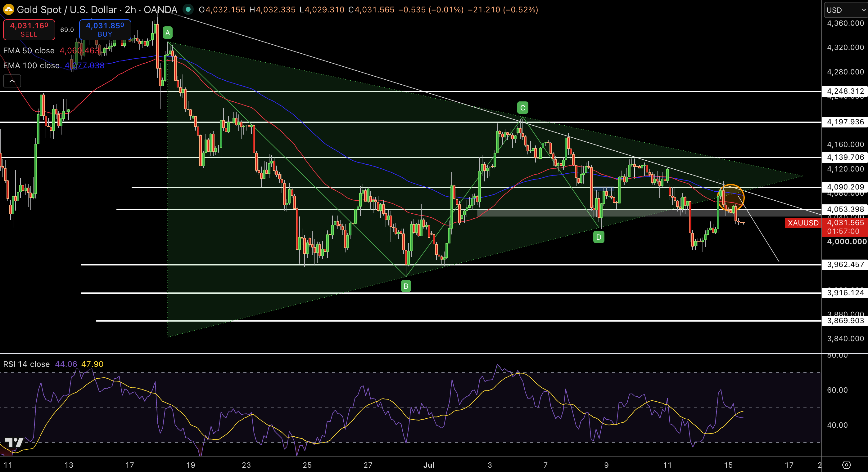The height and width of the screenshot is (472, 868).
Task: Click the TradingView logo
Action: coord(14,442)
